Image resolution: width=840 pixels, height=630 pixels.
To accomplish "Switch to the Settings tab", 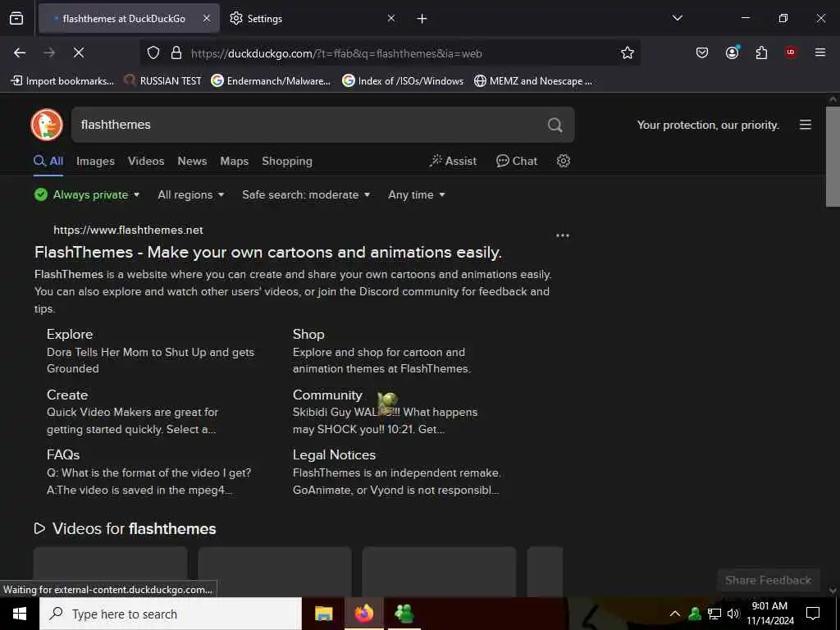I will (x=313, y=18).
